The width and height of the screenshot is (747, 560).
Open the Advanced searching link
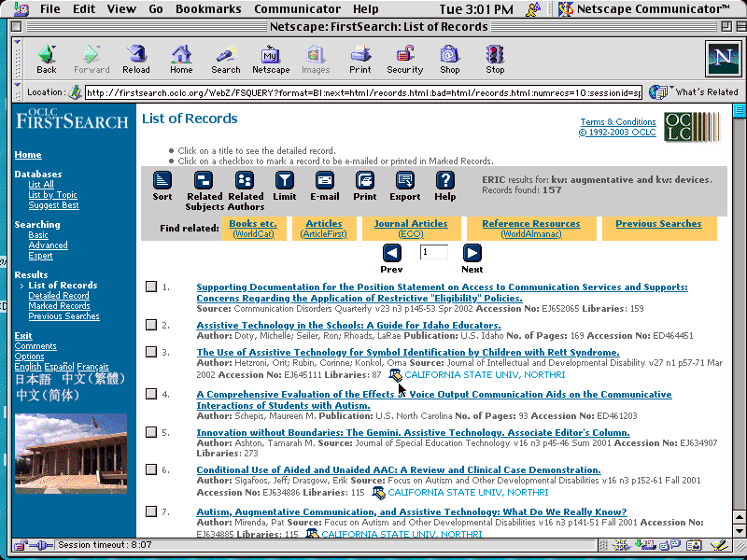pos(49,245)
